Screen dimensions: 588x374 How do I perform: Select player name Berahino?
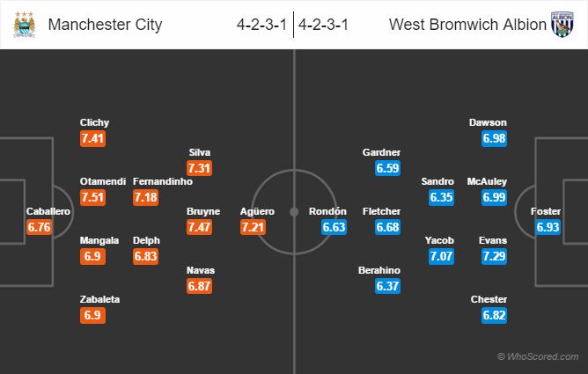click(379, 270)
